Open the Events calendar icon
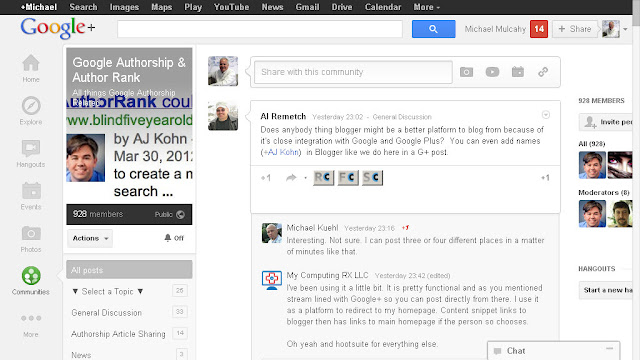Screen dimensions: 640x360 click(x=31, y=191)
